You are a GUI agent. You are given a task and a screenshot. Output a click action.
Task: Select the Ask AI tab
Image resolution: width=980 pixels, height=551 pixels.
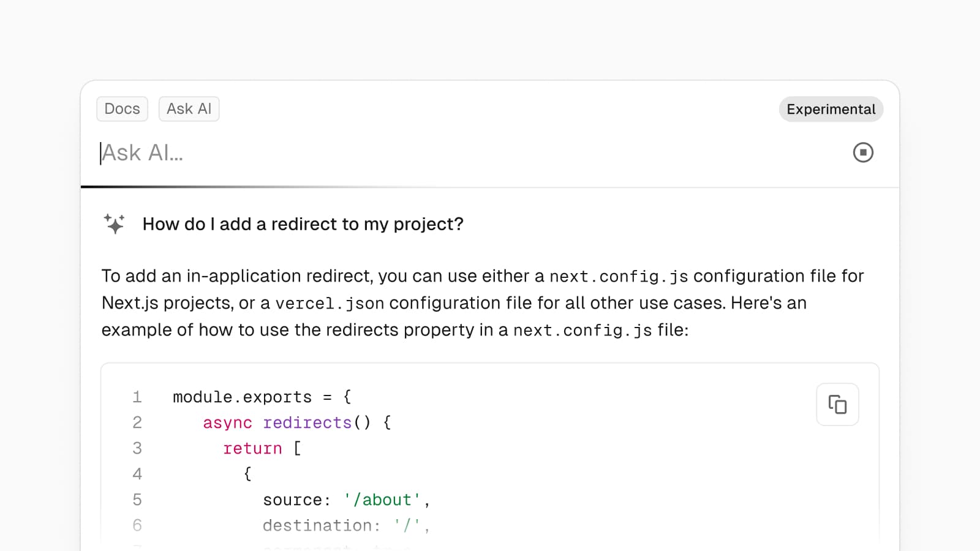(189, 109)
